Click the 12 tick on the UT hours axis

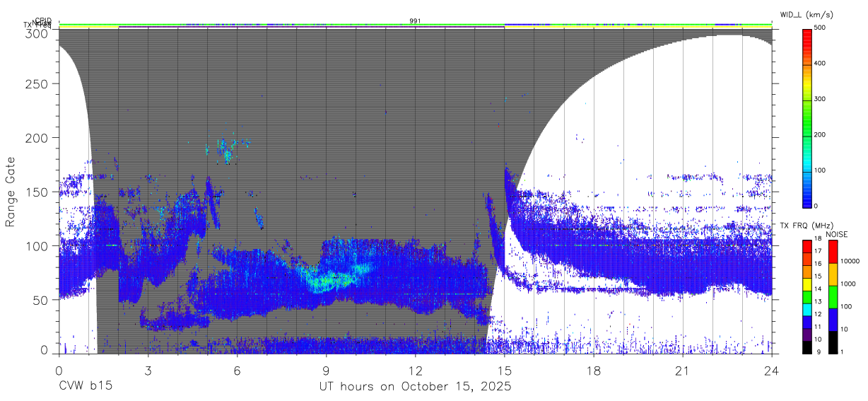point(415,371)
